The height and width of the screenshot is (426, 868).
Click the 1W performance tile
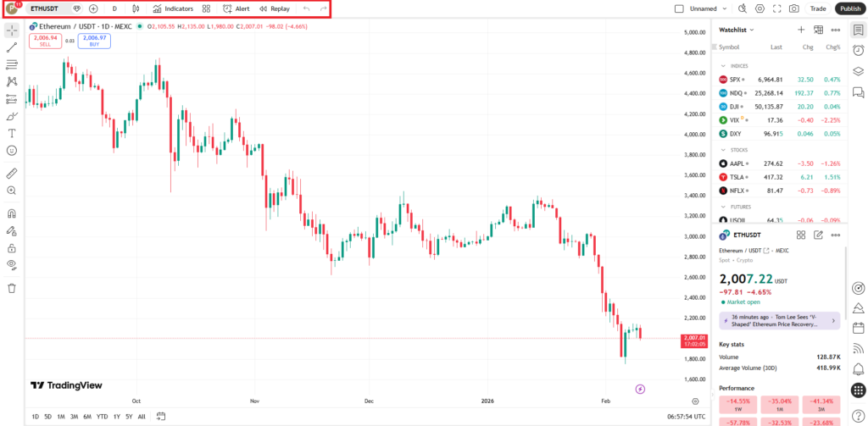pos(739,403)
